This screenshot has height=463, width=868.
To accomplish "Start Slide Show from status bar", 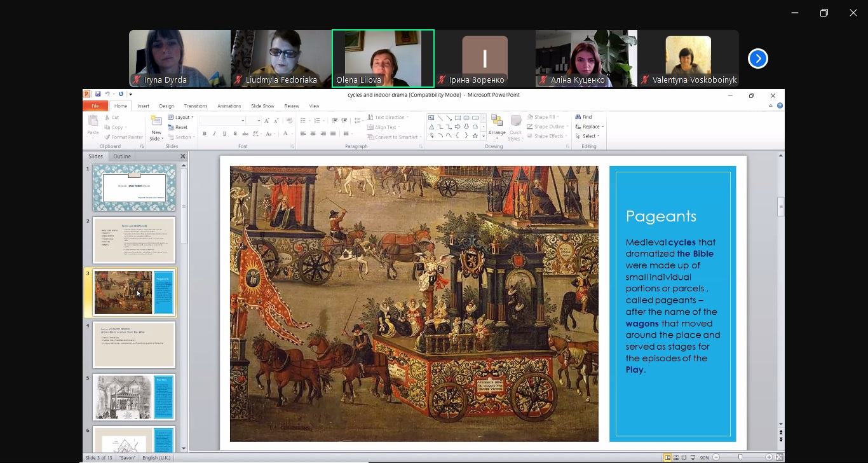I will pos(692,457).
